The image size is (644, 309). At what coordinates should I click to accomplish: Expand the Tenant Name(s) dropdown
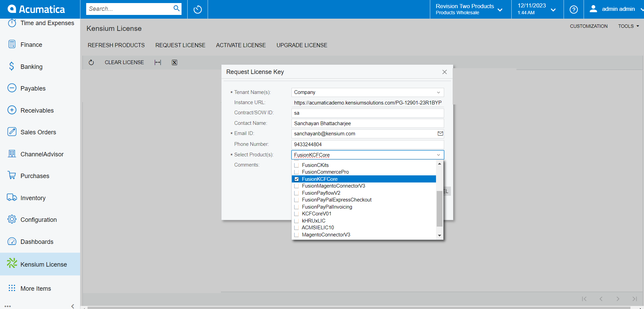[x=438, y=92]
